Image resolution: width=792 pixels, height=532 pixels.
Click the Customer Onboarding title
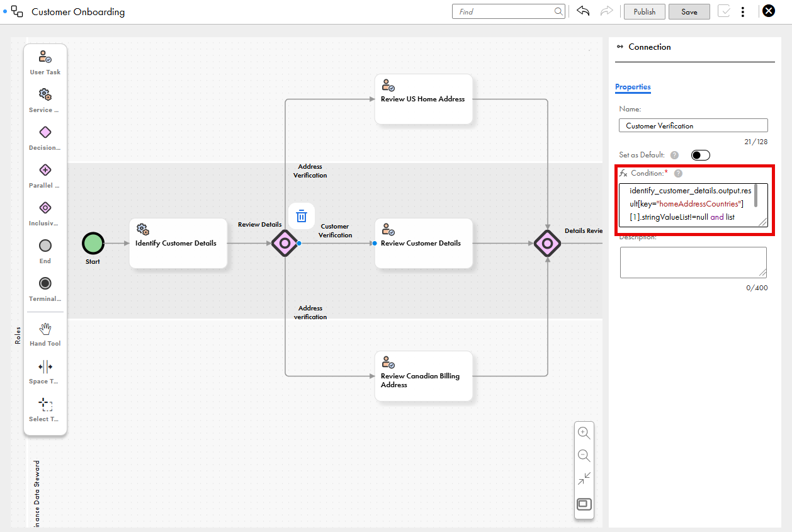click(x=78, y=11)
